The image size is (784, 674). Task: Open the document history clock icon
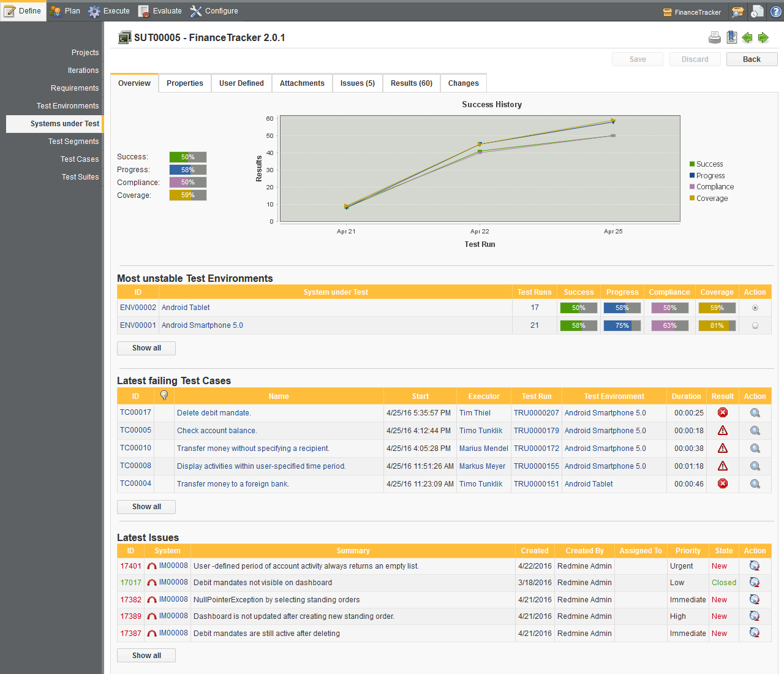[x=758, y=12]
